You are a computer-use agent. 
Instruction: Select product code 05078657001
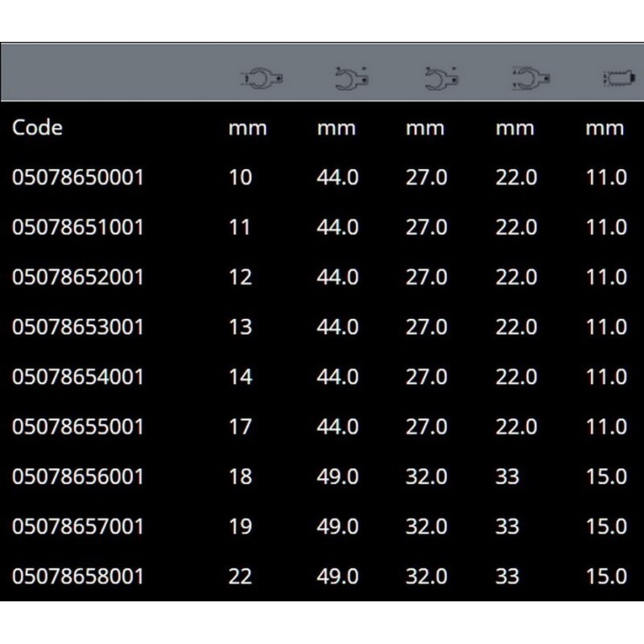[x=77, y=526]
